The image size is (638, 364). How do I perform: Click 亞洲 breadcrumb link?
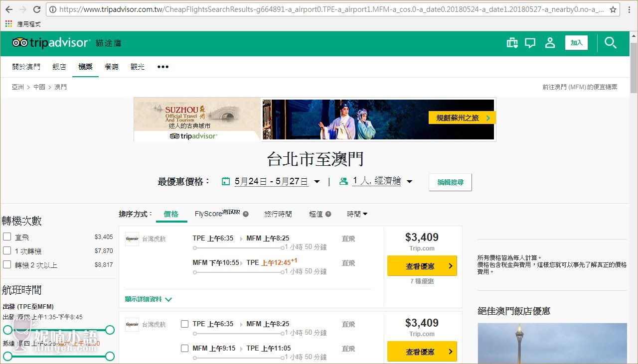pos(18,87)
